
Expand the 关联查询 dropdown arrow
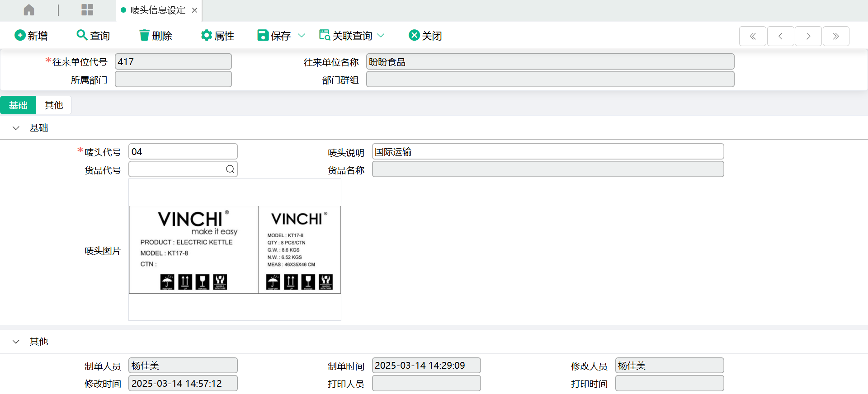pos(381,36)
